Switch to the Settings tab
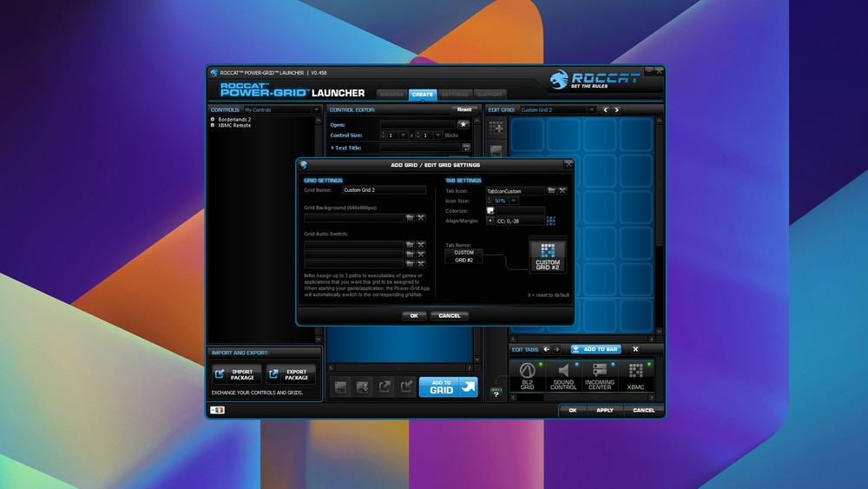 [x=453, y=94]
